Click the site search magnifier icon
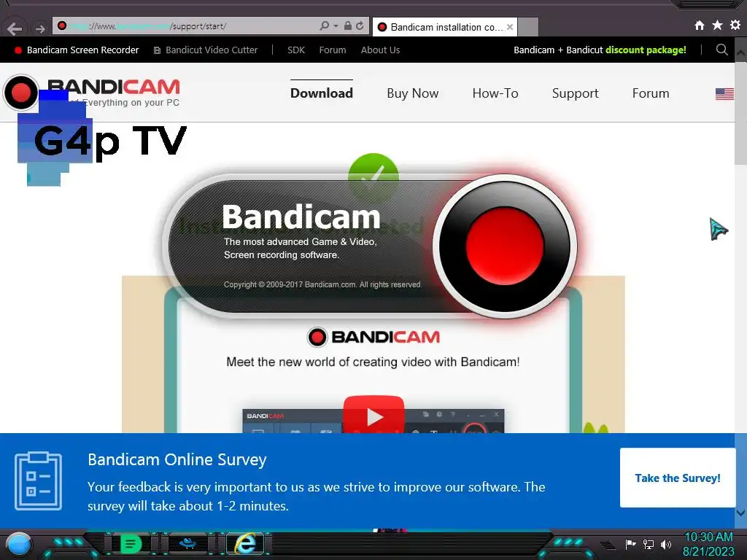This screenshot has height=560, width=747. click(x=721, y=50)
